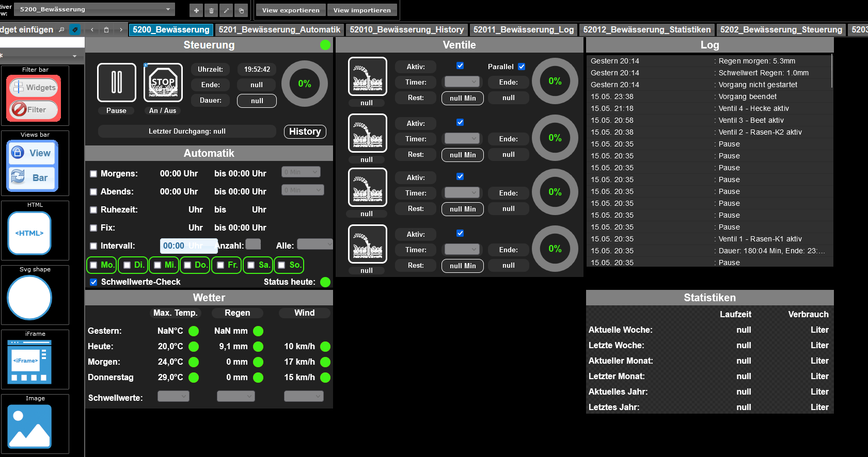
Task: Switch to 52012_Bewässerung_Statistiken tab
Action: click(x=647, y=30)
